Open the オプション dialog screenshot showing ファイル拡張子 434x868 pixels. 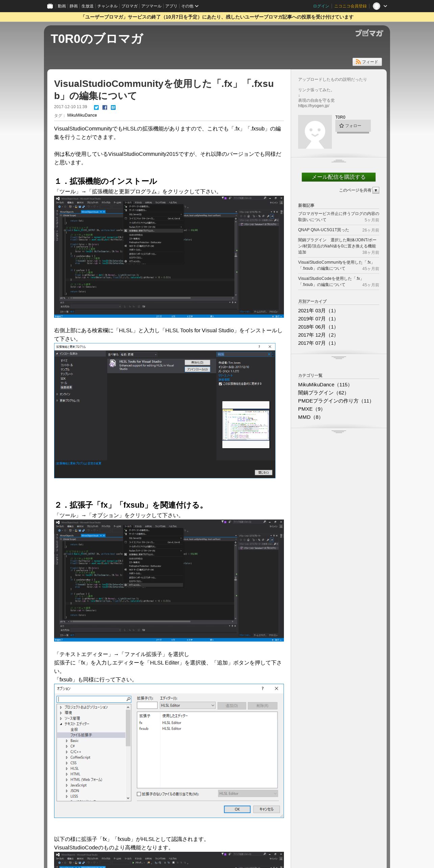click(x=169, y=751)
